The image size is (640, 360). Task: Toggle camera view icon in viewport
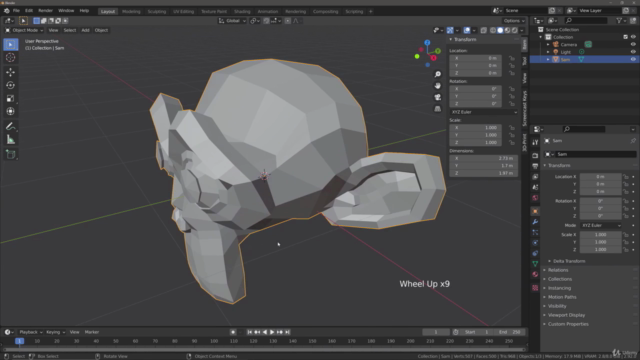tap(438, 97)
